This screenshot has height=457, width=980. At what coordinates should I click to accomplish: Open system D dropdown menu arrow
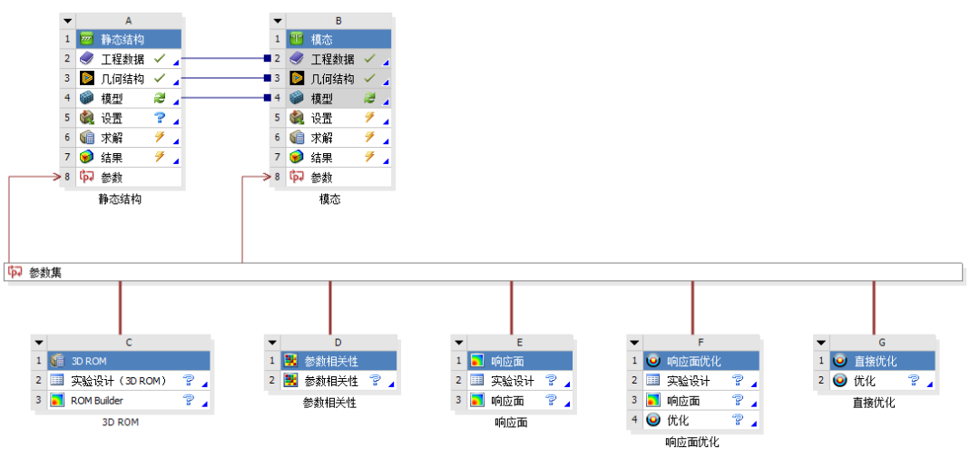272,342
